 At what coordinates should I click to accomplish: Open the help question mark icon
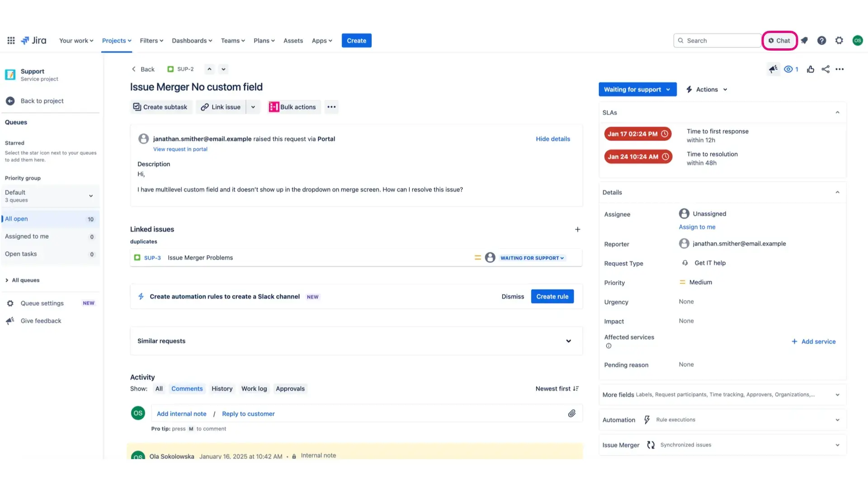821,41
